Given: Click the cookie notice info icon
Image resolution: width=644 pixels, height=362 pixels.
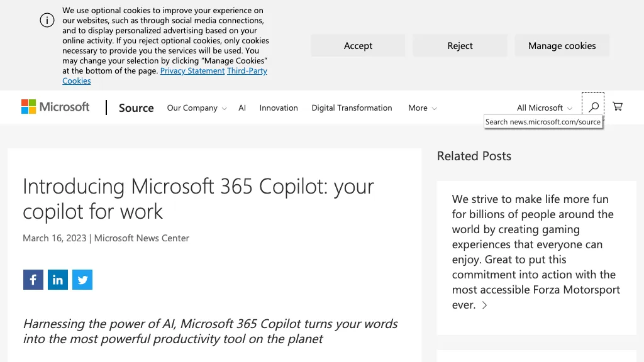Looking at the screenshot, I should [x=47, y=20].
